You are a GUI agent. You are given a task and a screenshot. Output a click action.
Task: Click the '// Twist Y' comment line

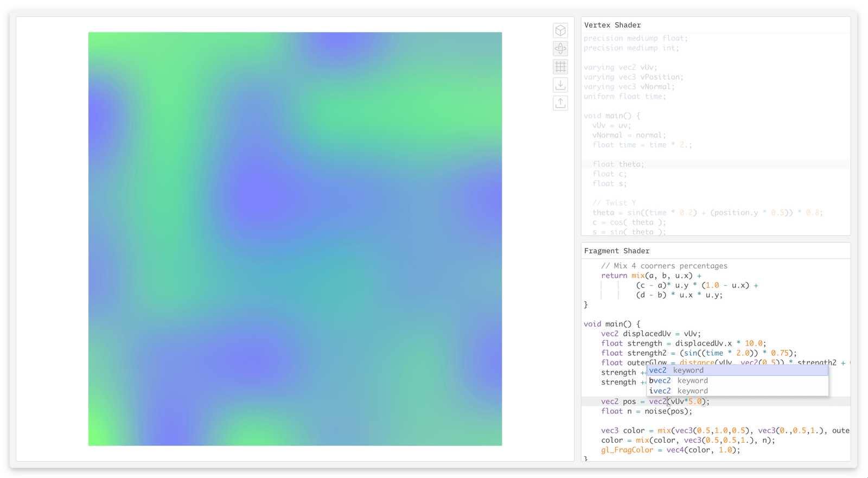[x=614, y=203]
